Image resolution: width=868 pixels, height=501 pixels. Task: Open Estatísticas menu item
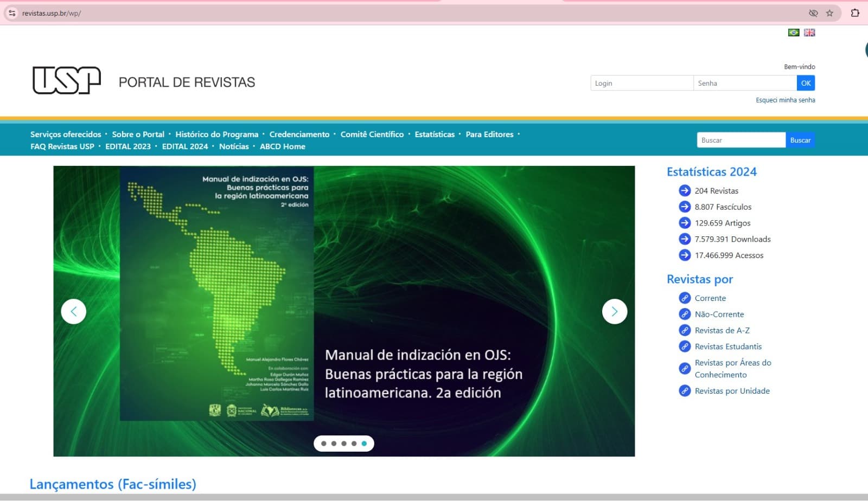pyautogui.click(x=435, y=134)
